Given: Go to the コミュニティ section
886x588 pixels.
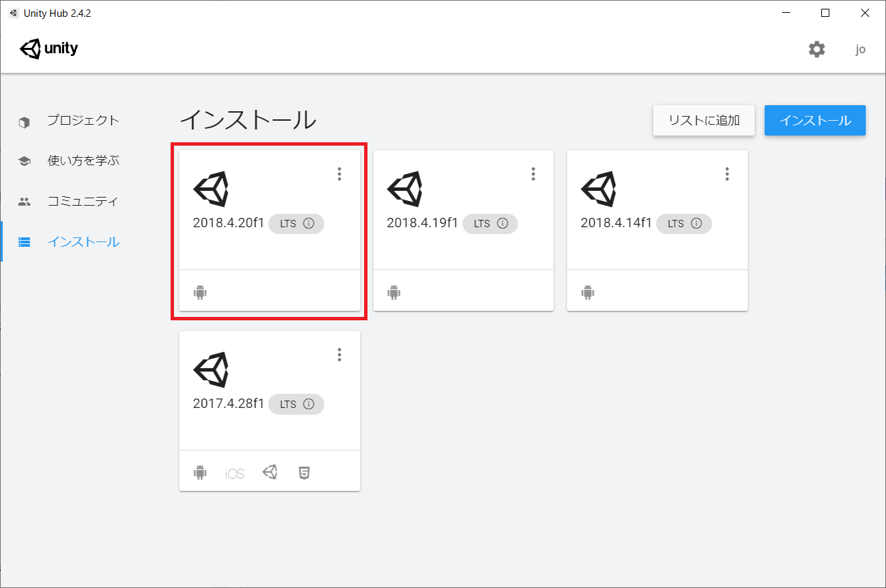Looking at the screenshot, I should (83, 202).
